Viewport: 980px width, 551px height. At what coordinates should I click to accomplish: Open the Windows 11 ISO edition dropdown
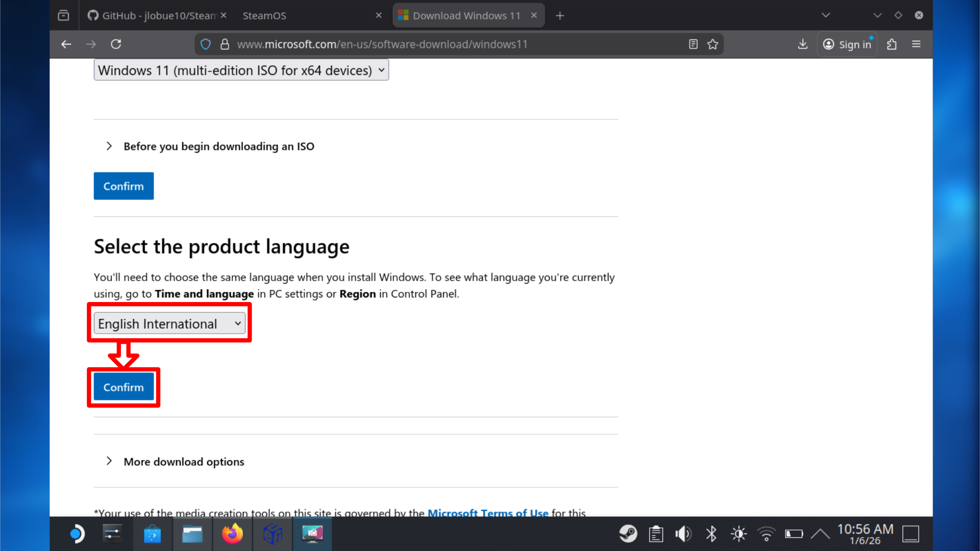[x=241, y=70]
